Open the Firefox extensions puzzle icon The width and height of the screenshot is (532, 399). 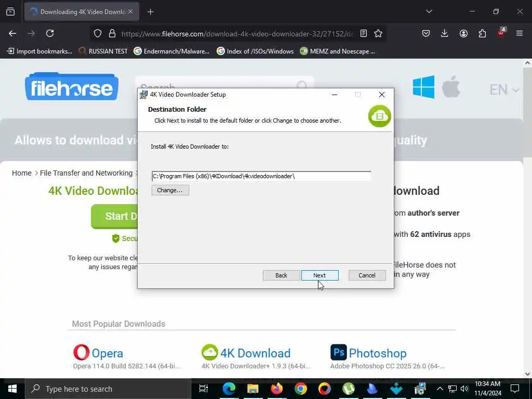[482, 33]
